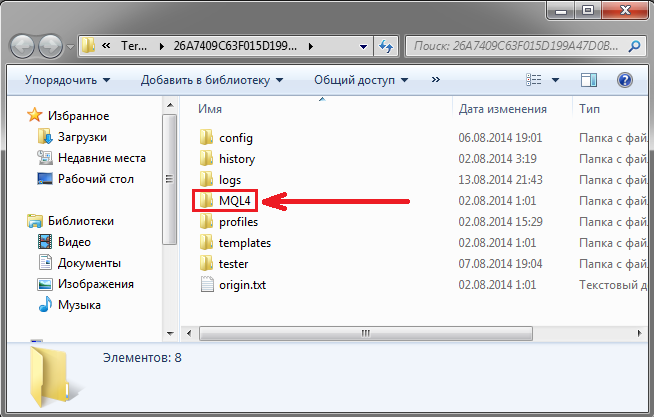Open 'Загрузки' in navigation pane
Screen dimensions: 654x417
point(82,137)
